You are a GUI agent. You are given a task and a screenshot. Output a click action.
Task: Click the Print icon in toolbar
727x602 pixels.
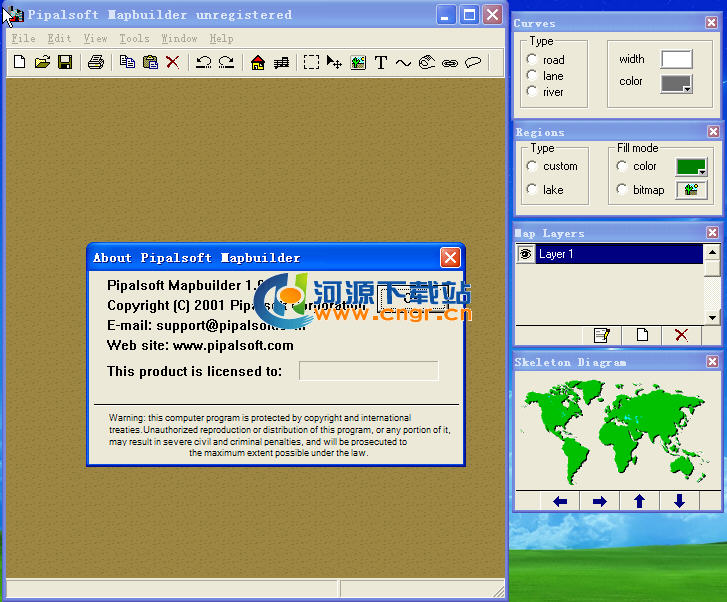[x=95, y=63]
